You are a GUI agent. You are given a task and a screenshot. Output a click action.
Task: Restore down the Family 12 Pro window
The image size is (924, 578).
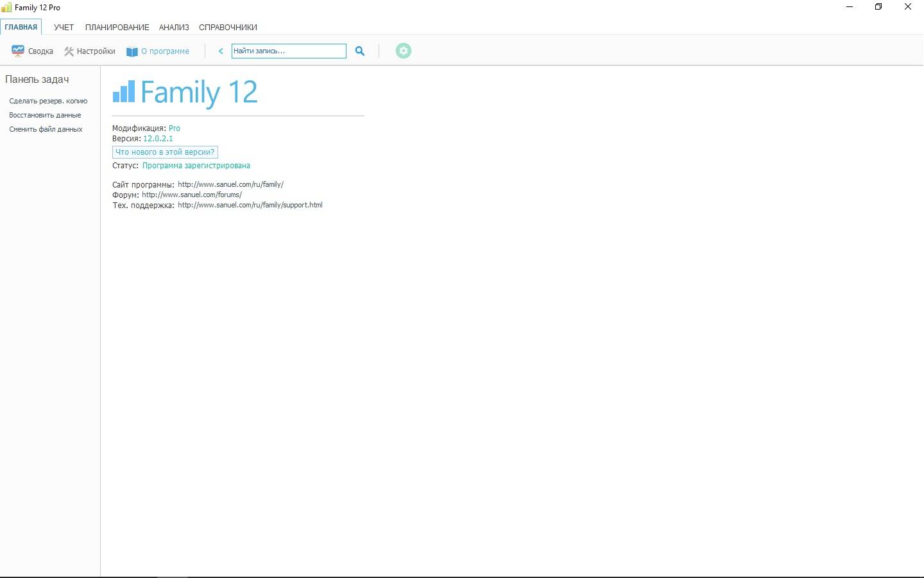878,7
